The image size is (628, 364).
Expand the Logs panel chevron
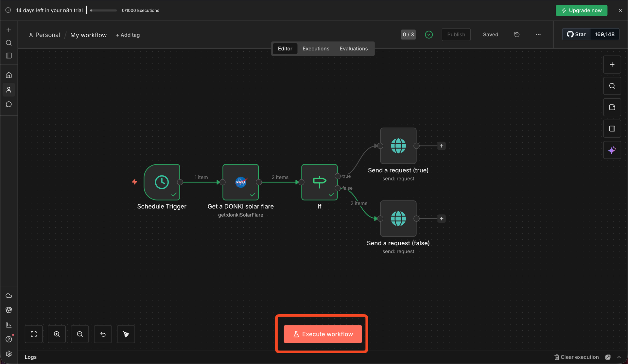(619, 357)
